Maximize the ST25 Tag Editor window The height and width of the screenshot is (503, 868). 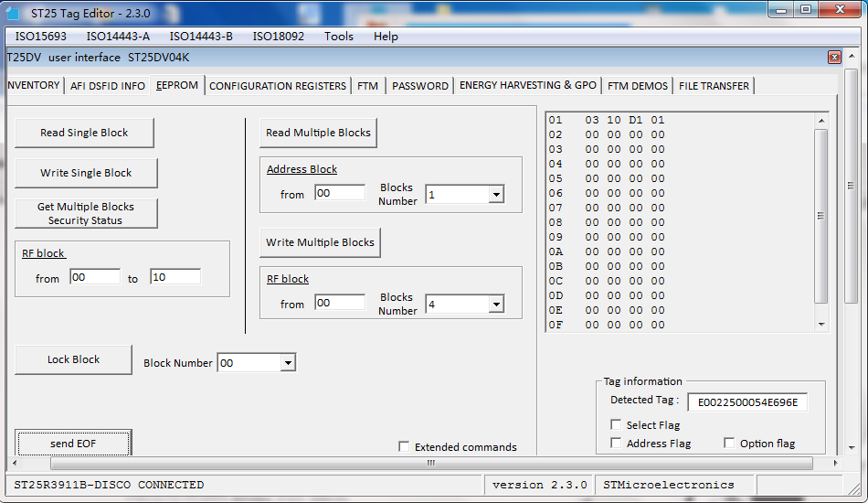806,9
